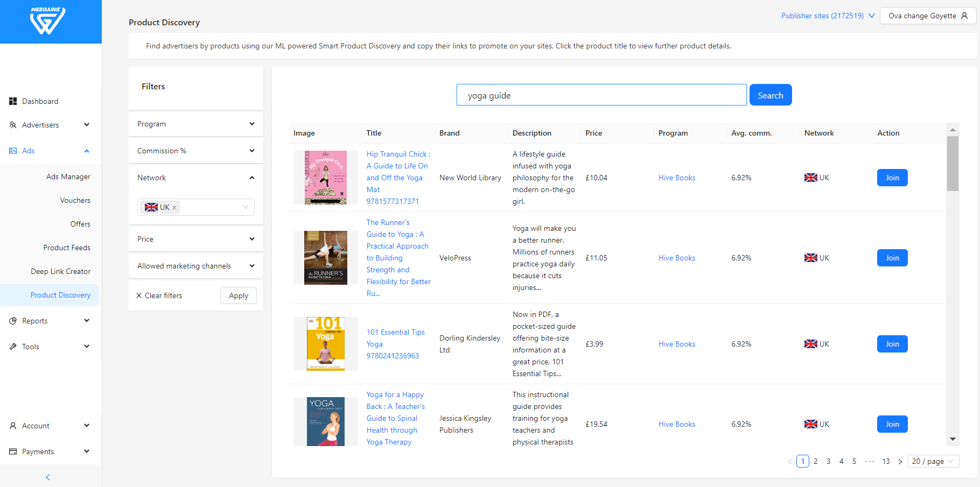
Task: Open the Hive Books program link
Action: [x=676, y=178]
